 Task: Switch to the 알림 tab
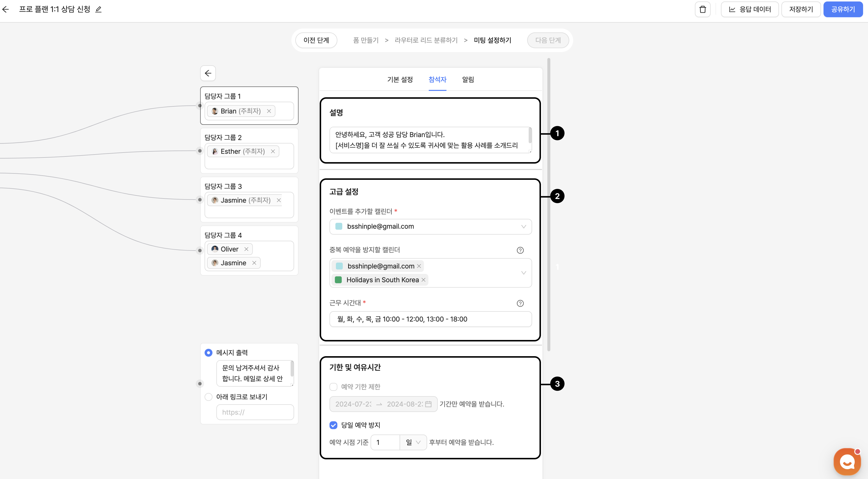click(468, 79)
